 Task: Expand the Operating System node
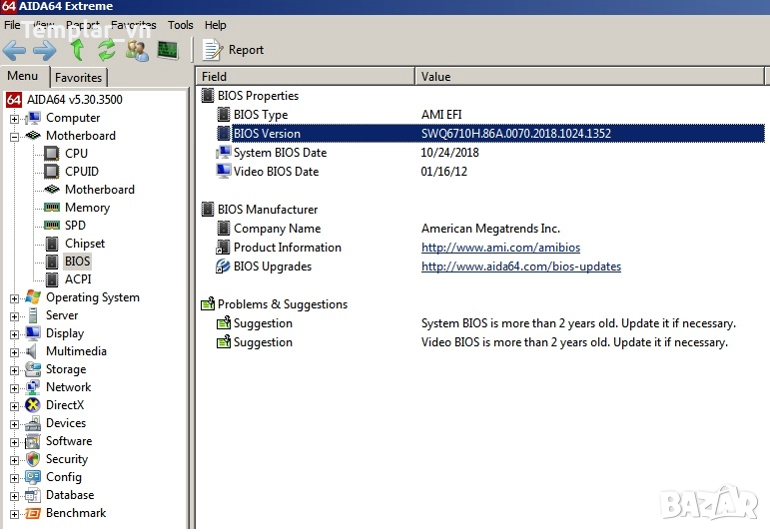coord(15,297)
